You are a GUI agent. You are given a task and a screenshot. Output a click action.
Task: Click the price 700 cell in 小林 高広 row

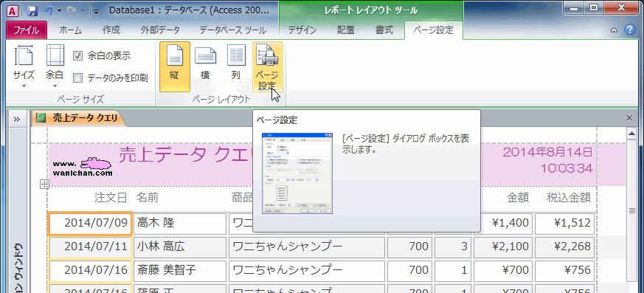pyautogui.click(x=409, y=247)
